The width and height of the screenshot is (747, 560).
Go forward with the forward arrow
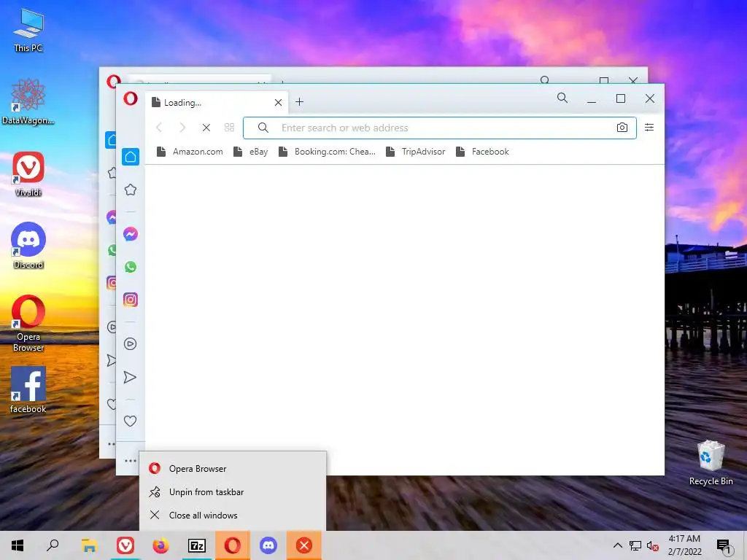click(182, 128)
